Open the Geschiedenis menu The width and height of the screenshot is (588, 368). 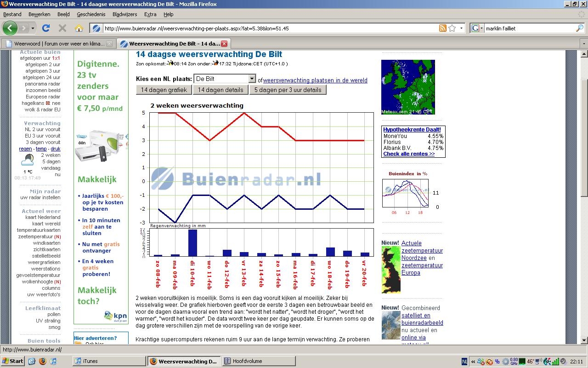click(x=91, y=14)
